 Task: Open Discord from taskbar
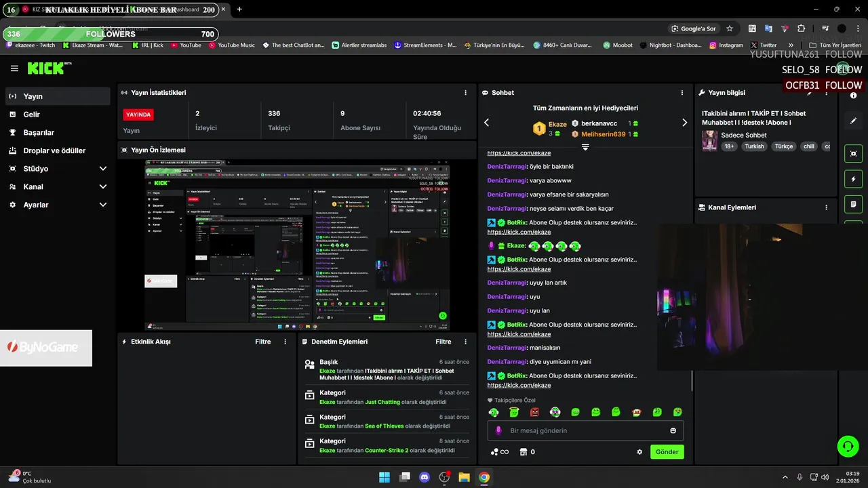point(425,477)
